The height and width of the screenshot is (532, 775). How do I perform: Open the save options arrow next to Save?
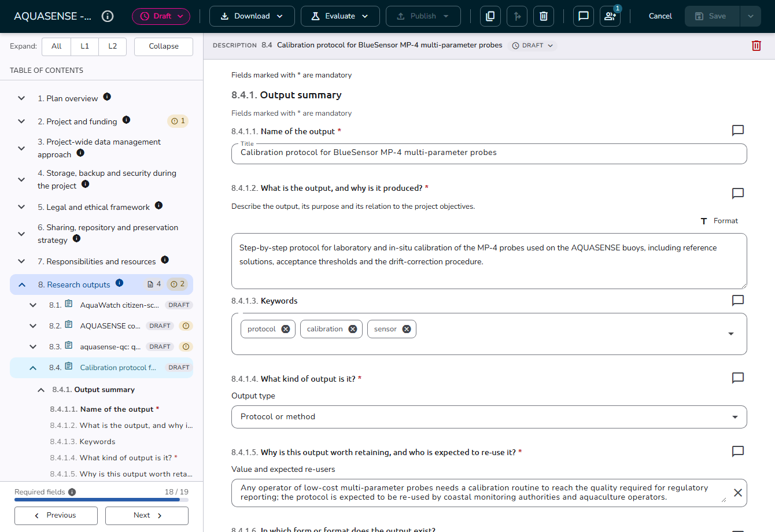click(x=751, y=16)
